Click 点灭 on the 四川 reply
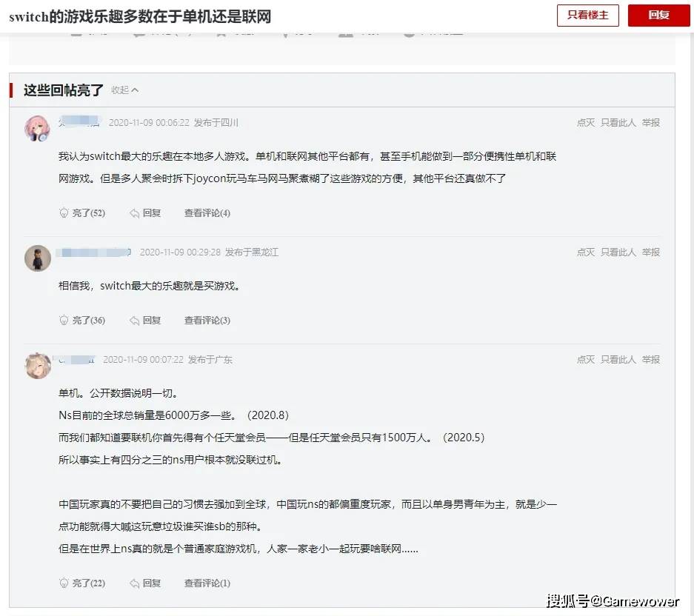694x616 pixels. click(x=586, y=123)
